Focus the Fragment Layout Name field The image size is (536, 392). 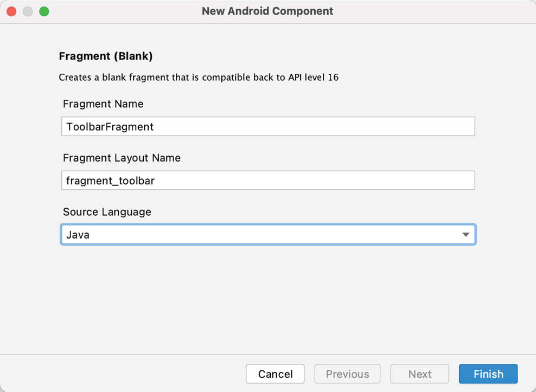268,181
